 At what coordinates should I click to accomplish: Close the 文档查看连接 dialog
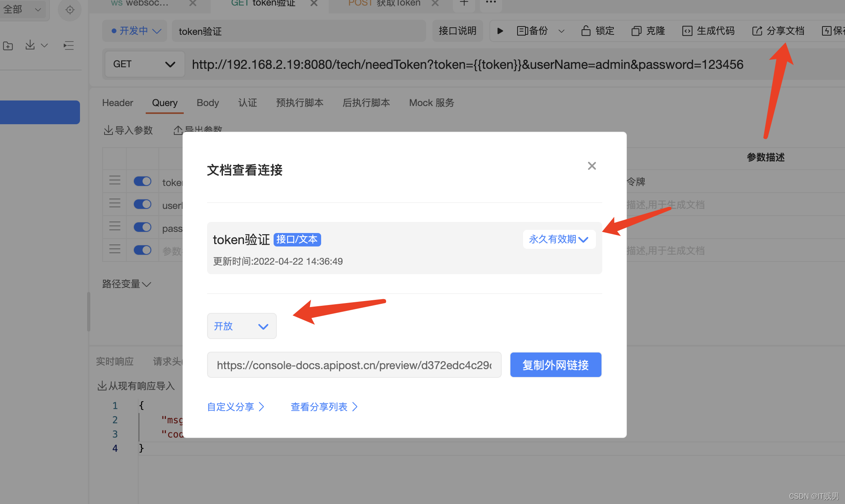(x=592, y=166)
